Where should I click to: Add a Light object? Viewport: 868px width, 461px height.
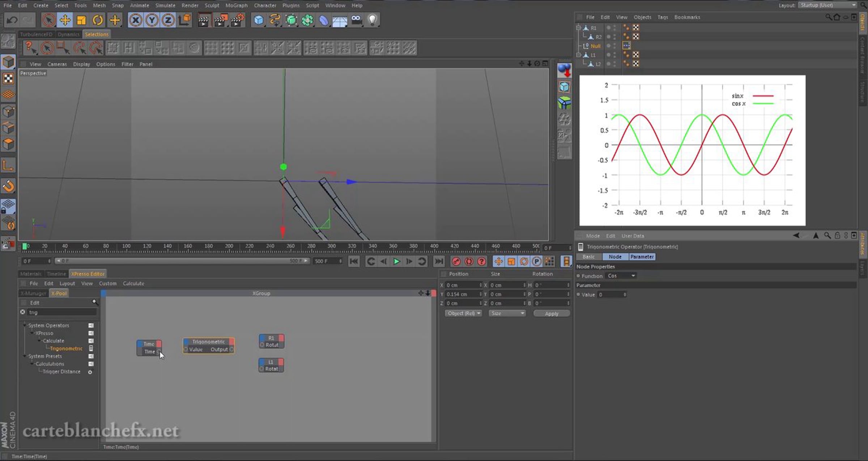click(x=372, y=20)
